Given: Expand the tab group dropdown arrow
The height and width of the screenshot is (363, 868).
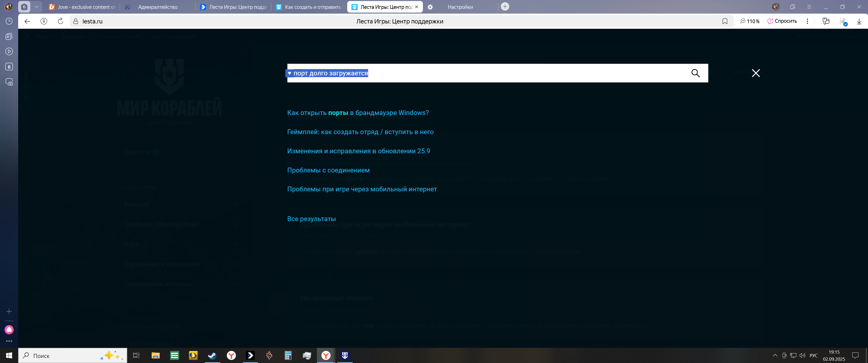Looking at the screenshot, I should point(36,7).
